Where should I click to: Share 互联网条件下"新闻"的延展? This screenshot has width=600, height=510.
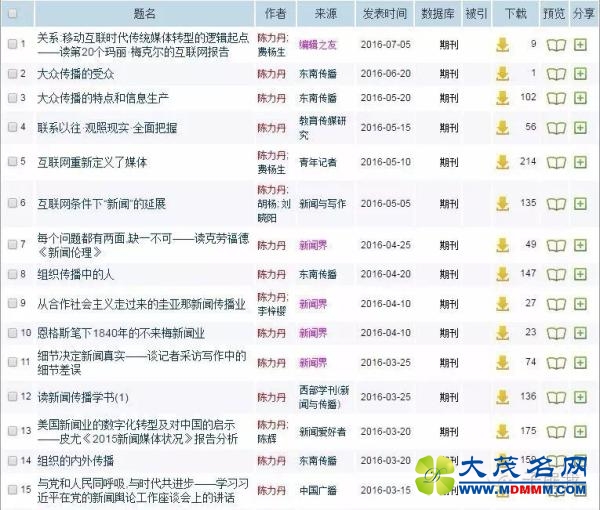[x=580, y=204]
